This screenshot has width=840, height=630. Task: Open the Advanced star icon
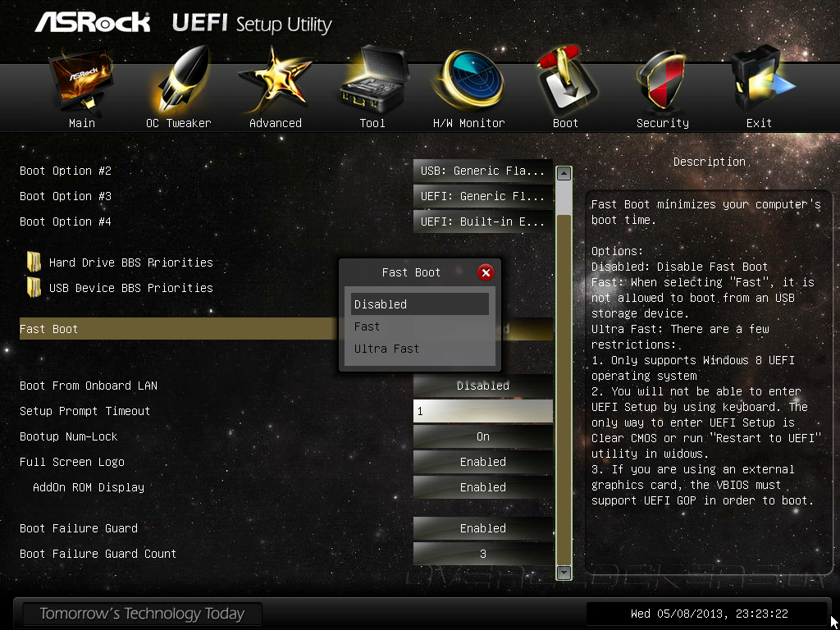point(274,80)
